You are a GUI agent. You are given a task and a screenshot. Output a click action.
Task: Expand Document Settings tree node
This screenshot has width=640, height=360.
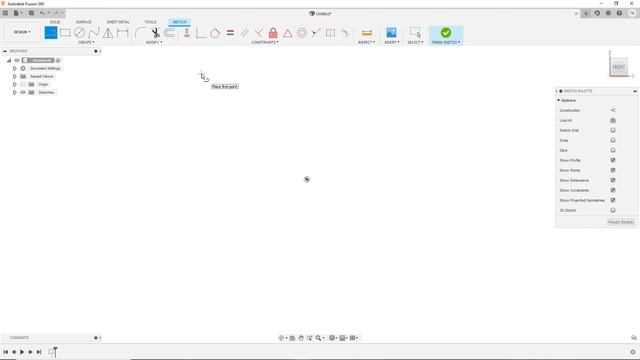pyautogui.click(x=15, y=69)
